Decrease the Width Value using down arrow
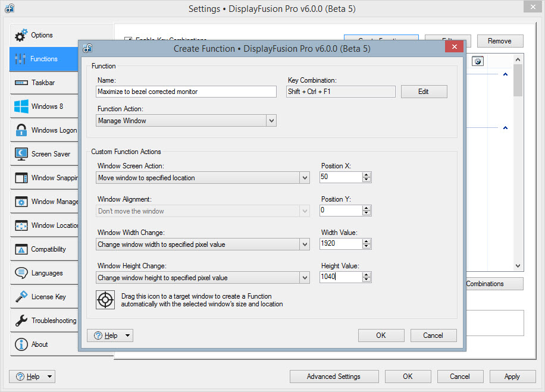The image size is (545, 392). pyautogui.click(x=367, y=247)
